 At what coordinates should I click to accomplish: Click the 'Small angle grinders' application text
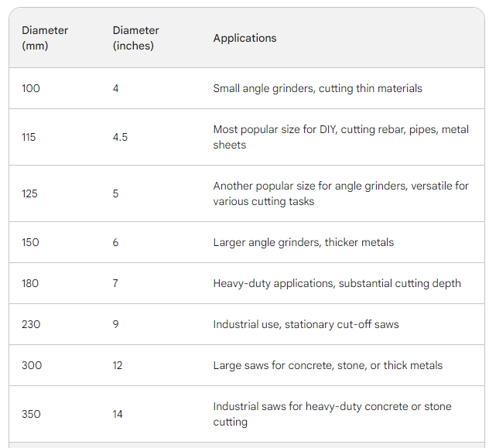tap(317, 88)
